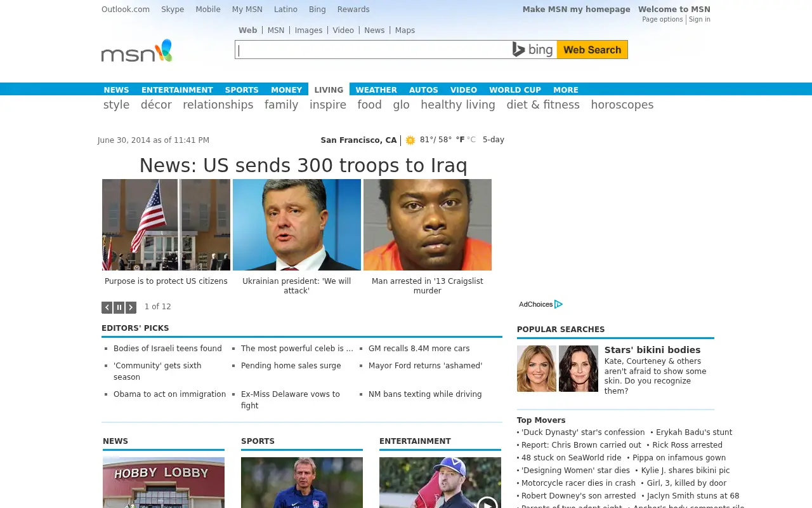Open the healthy living sub-category
The image size is (812, 508).
458,105
